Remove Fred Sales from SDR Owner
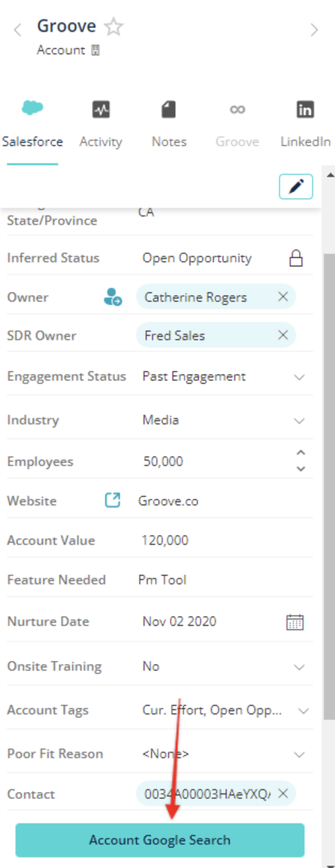335x868 pixels. click(283, 335)
